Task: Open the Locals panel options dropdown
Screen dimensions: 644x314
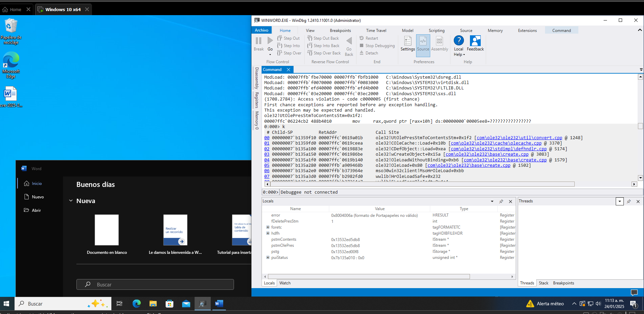Action: (492, 201)
